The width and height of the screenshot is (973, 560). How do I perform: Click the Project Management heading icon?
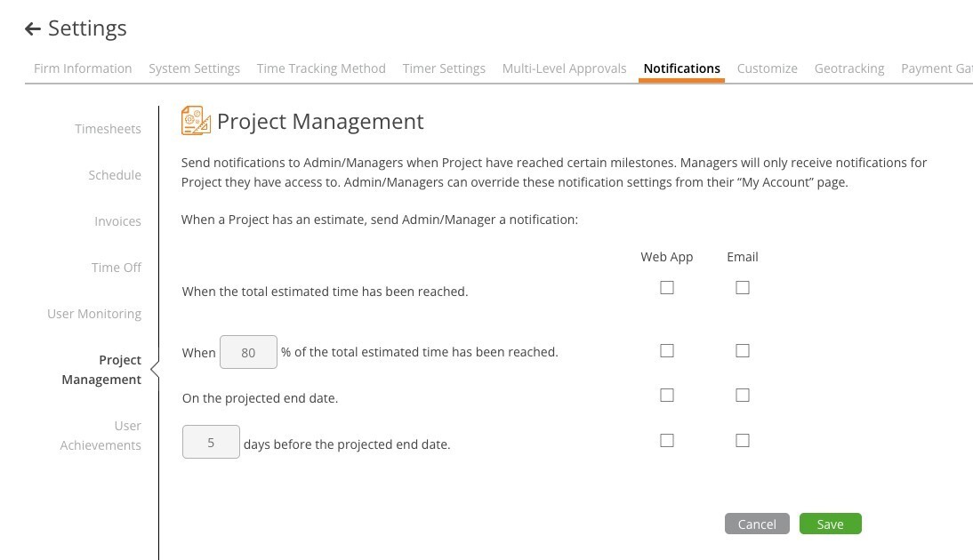tap(196, 120)
